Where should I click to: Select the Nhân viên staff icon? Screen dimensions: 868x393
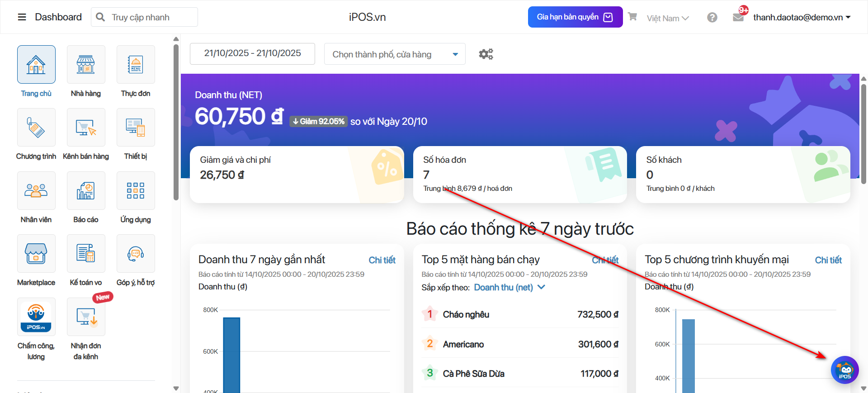coord(36,191)
